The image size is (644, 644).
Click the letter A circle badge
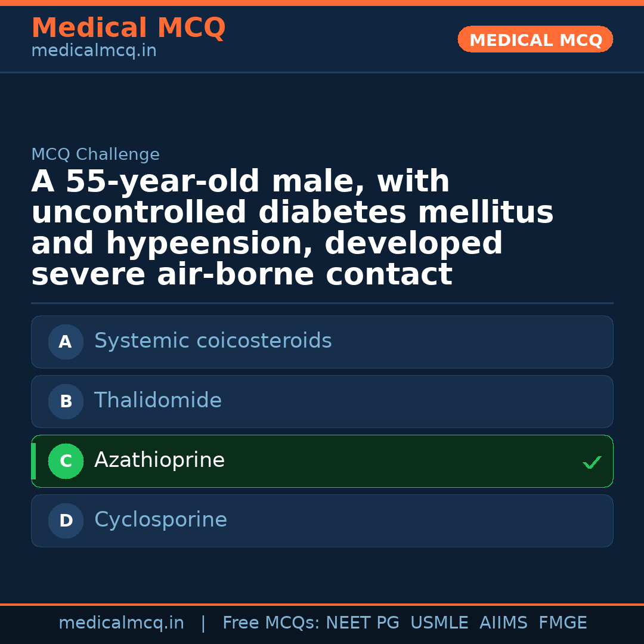click(66, 342)
